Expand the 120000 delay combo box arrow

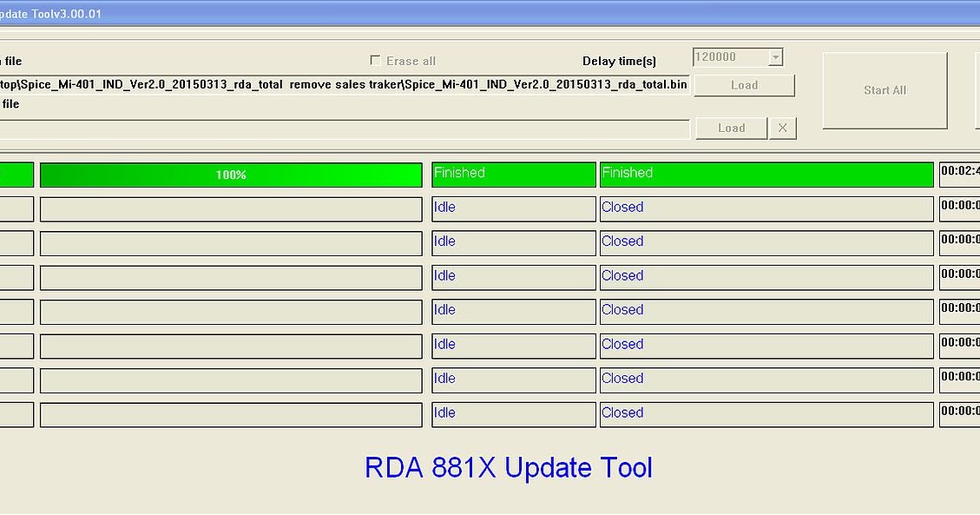click(x=774, y=56)
